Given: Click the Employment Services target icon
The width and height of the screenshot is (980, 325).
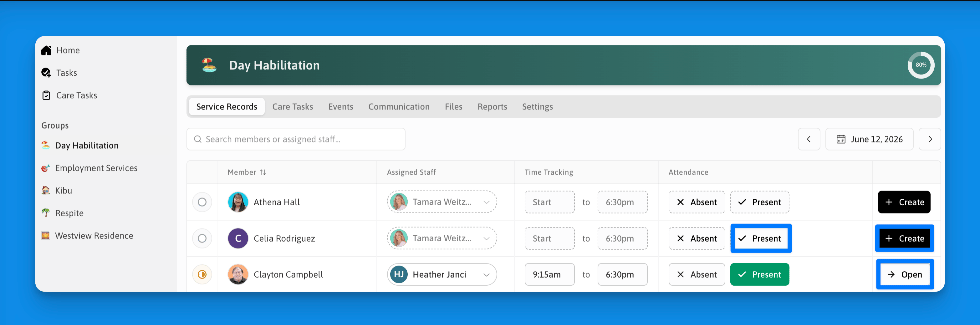Looking at the screenshot, I should click(x=46, y=168).
